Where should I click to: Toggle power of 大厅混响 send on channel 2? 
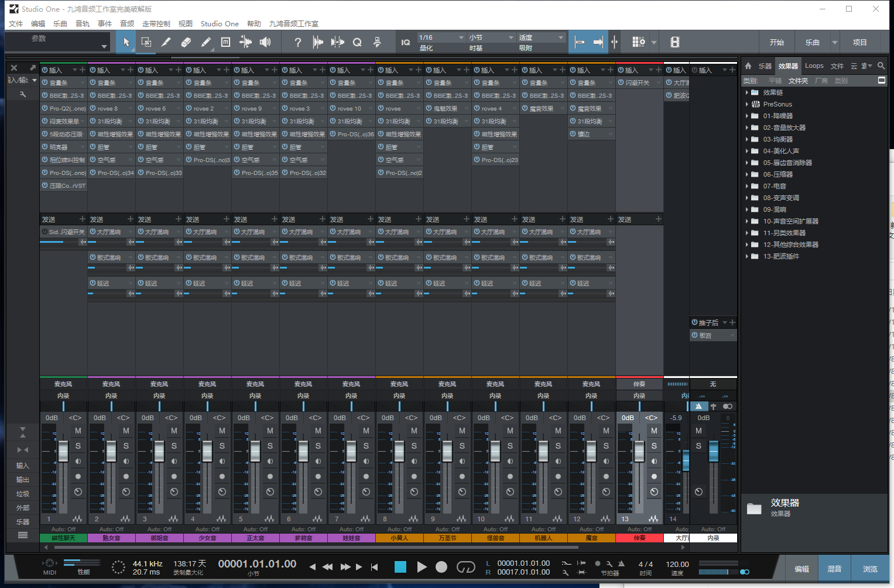click(93, 232)
